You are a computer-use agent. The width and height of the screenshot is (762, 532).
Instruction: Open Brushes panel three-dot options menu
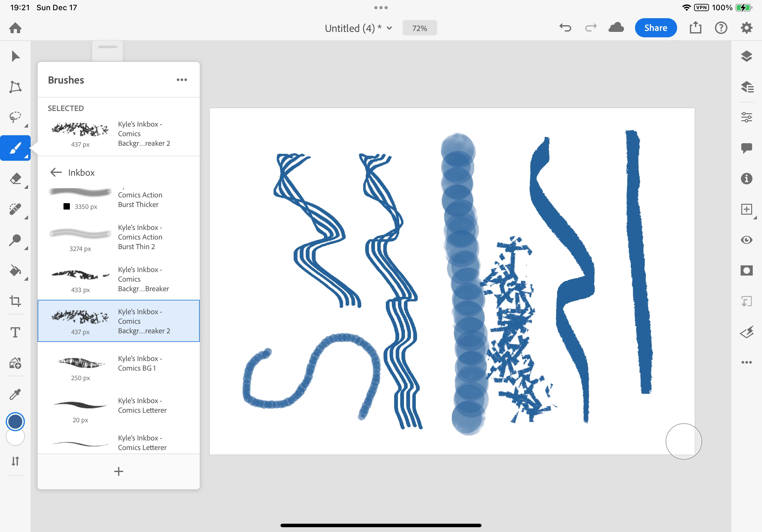pyautogui.click(x=182, y=80)
